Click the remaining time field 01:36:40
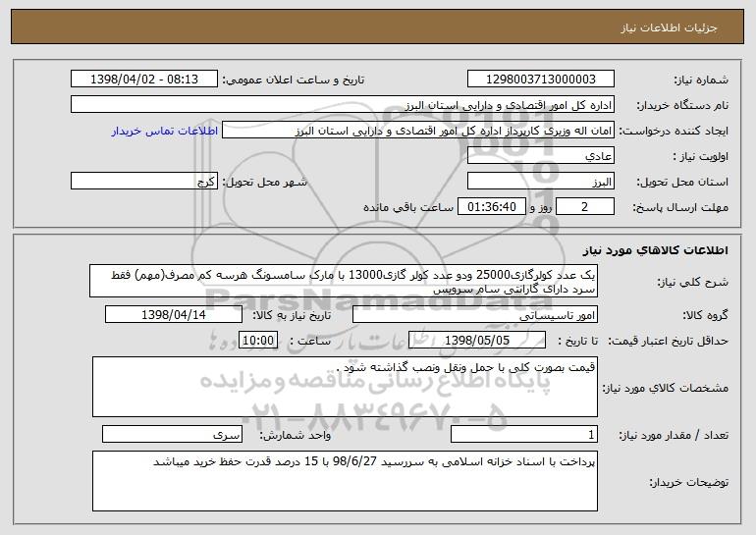756x535 pixels. [491, 207]
